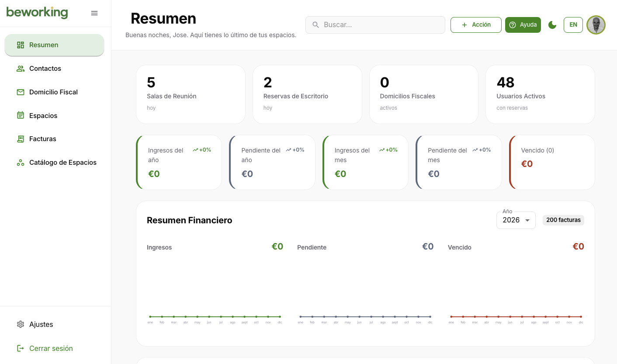Click the Catálogo de Espacios icon
Viewport: 617px width, 364px height.
[x=20, y=163]
